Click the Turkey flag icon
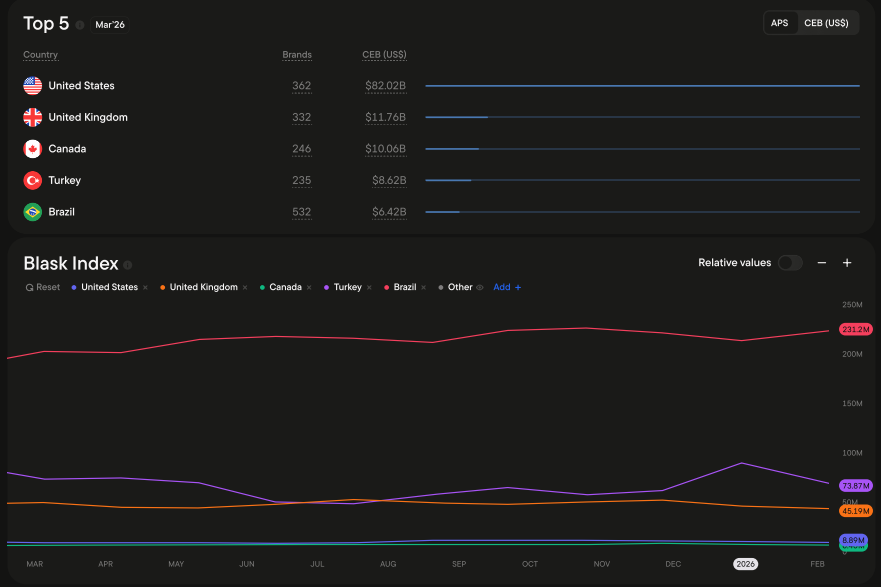This screenshot has width=881, height=587. coord(33,180)
